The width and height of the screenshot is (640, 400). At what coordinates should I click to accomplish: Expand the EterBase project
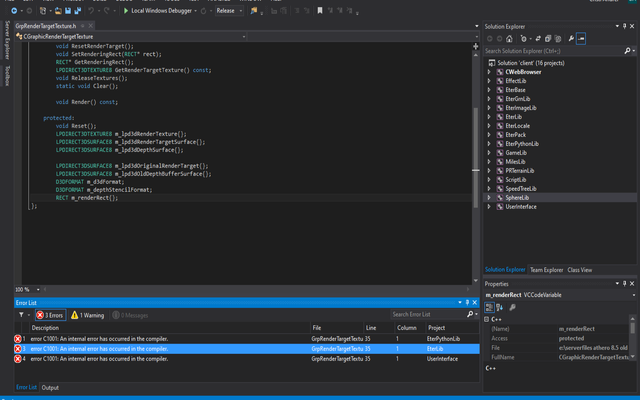click(x=489, y=90)
